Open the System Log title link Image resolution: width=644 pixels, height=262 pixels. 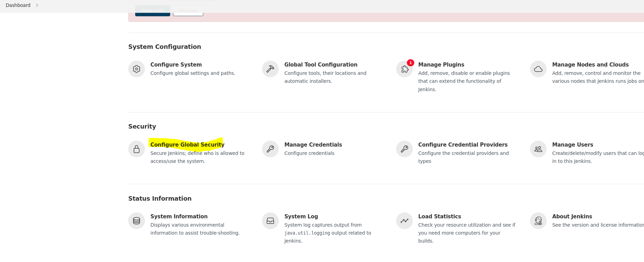[x=301, y=216]
